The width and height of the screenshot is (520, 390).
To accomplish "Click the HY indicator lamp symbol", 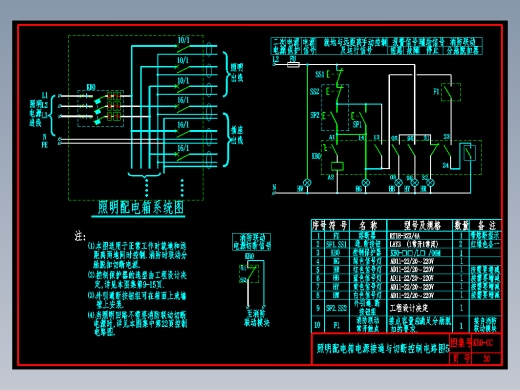I will pyautogui.click(x=414, y=183).
